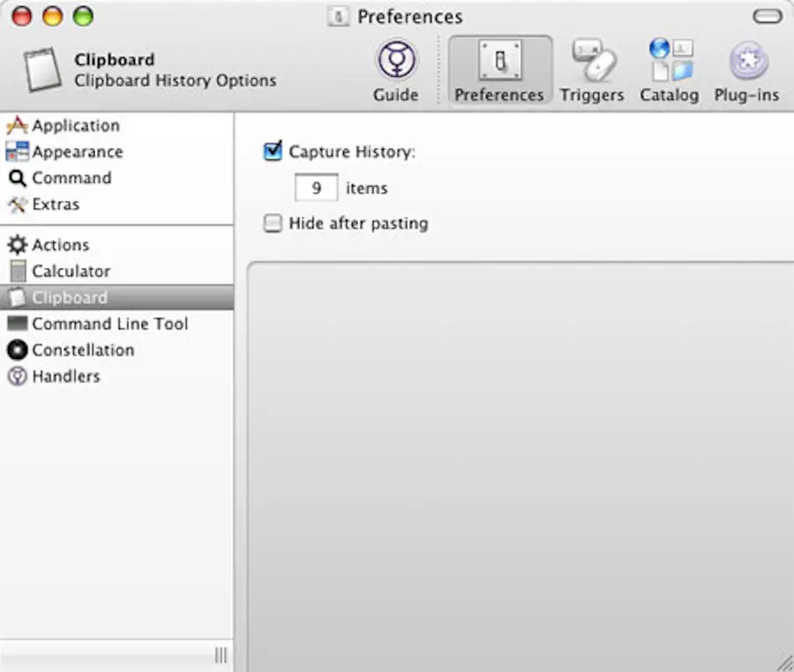
Task: Select Handlers in the sidebar
Action: pos(62,377)
